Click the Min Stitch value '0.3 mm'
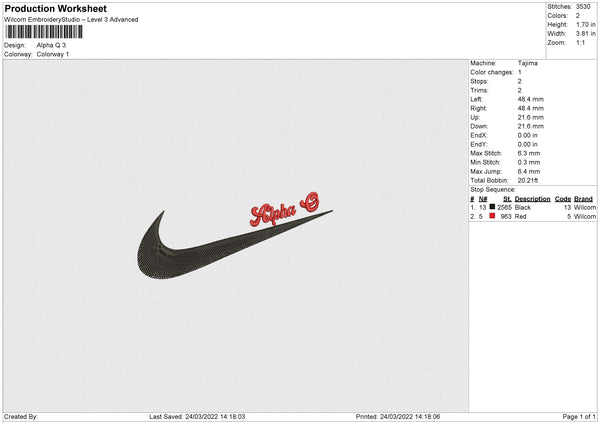The height and width of the screenshot is (424, 600). pyautogui.click(x=529, y=162)
